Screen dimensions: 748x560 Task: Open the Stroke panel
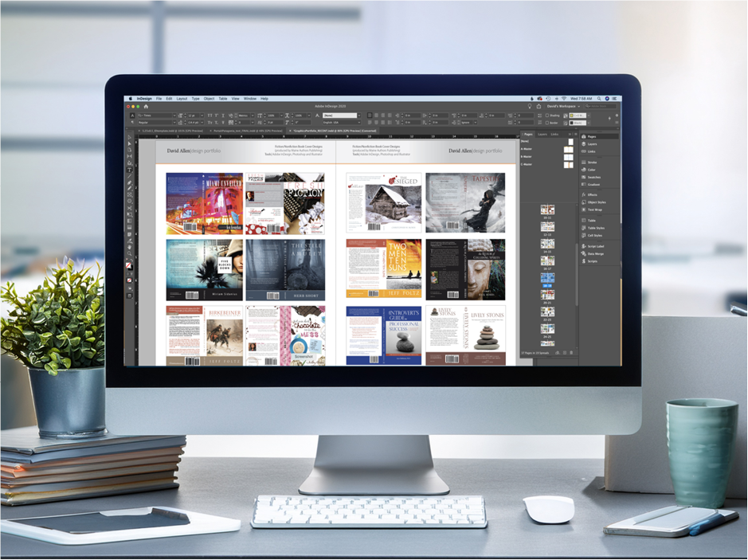tap(600, 163)
